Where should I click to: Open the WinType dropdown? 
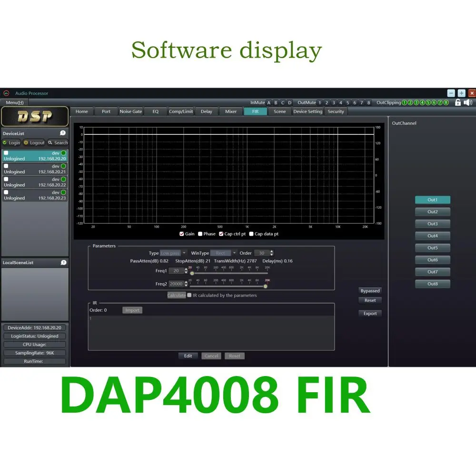(x=223, y=253)
